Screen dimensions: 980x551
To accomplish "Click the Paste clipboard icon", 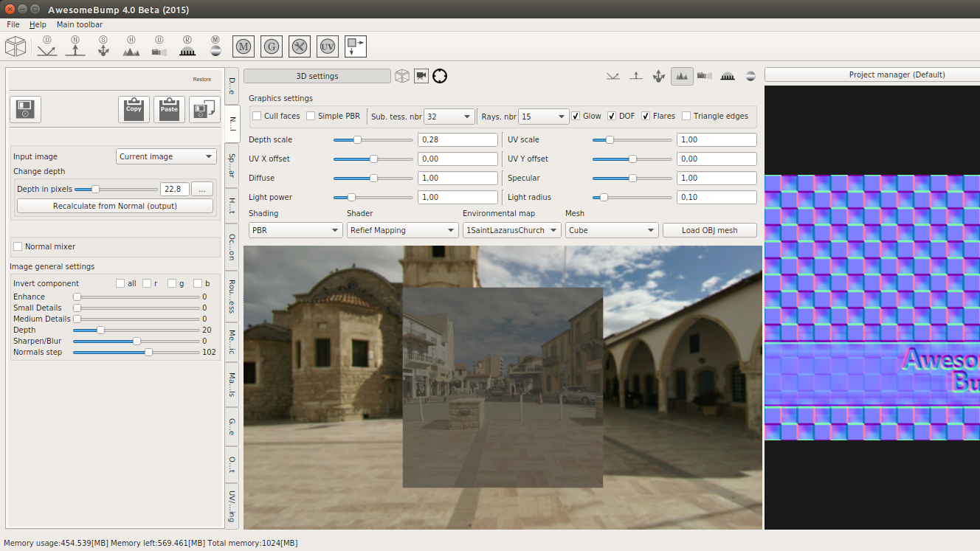I will pyautogui.click(x=169, y=109).
